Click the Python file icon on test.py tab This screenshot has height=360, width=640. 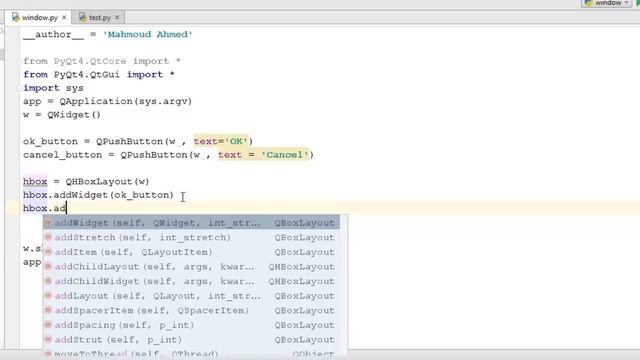[82, 17]
